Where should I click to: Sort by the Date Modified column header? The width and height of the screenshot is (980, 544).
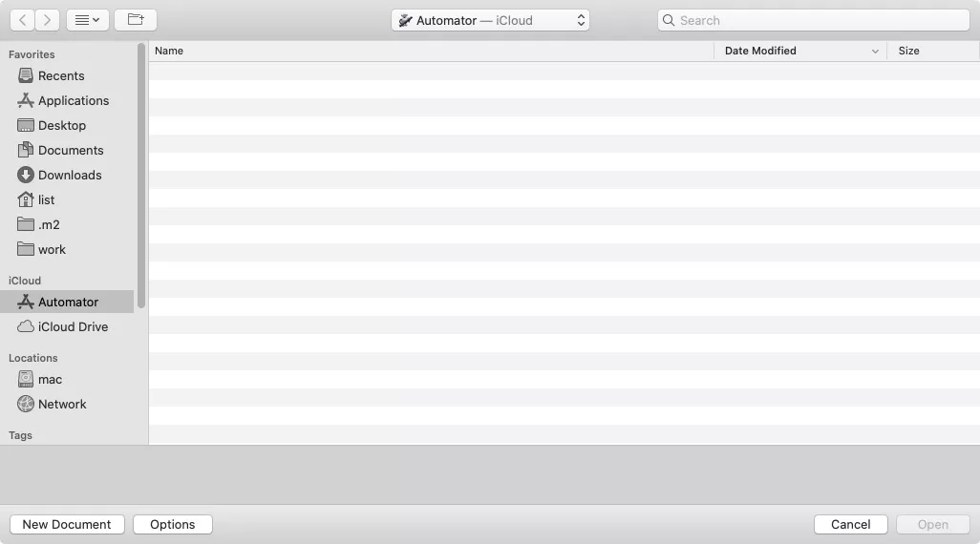[800, 51]
